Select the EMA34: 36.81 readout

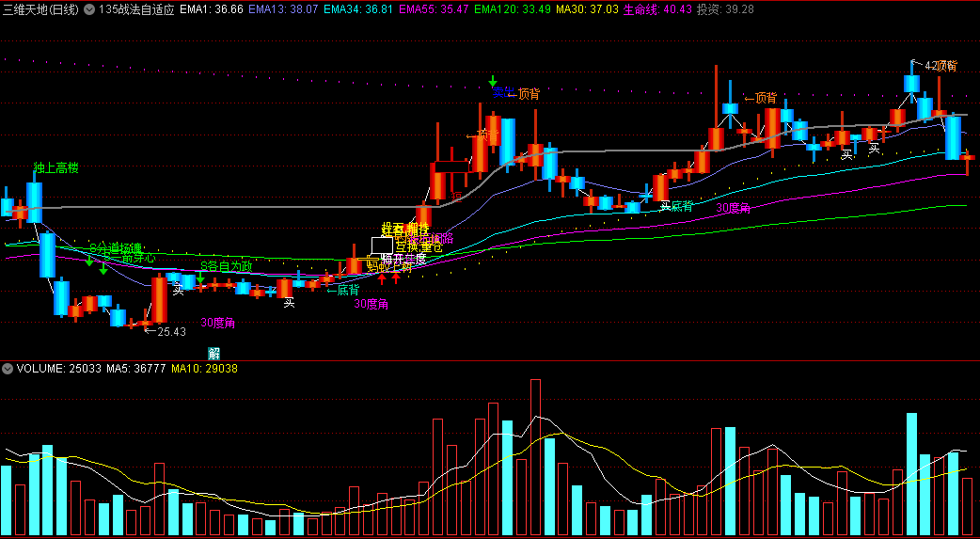(x=358, y=10)
